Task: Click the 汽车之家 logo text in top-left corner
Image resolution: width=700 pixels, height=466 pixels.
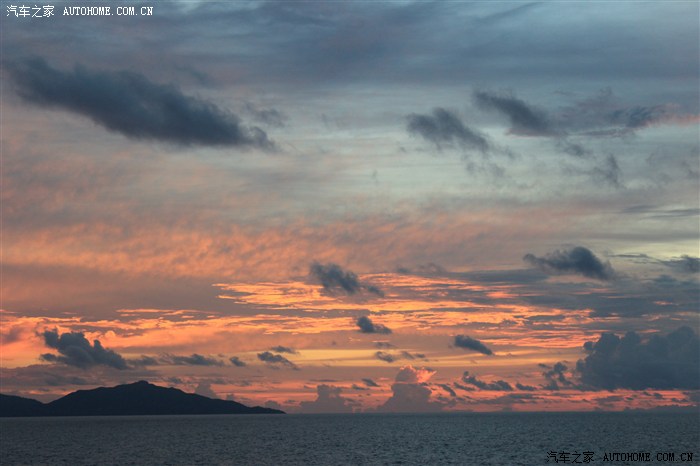Action: click(x=30, y=11)
